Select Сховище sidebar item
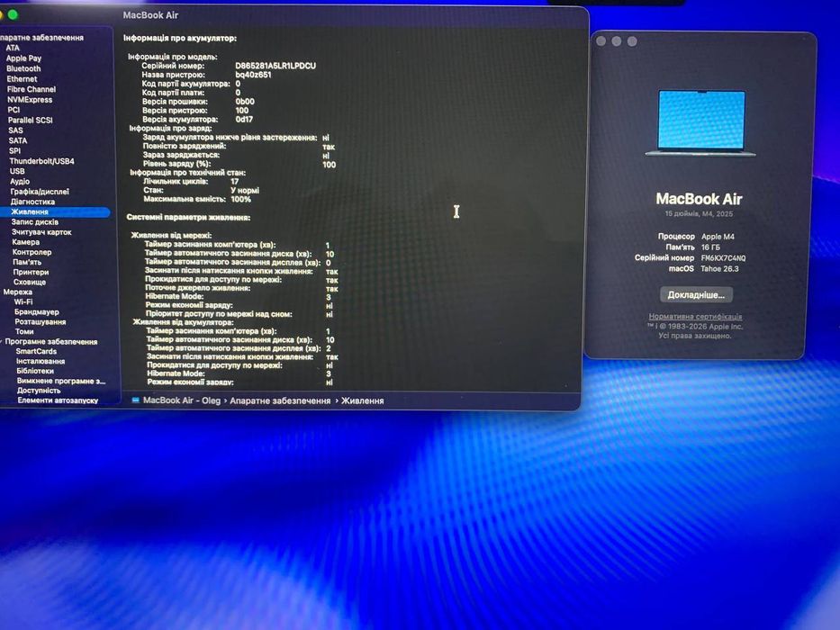Screen dimensions: 840x630 tap(30, 282)
